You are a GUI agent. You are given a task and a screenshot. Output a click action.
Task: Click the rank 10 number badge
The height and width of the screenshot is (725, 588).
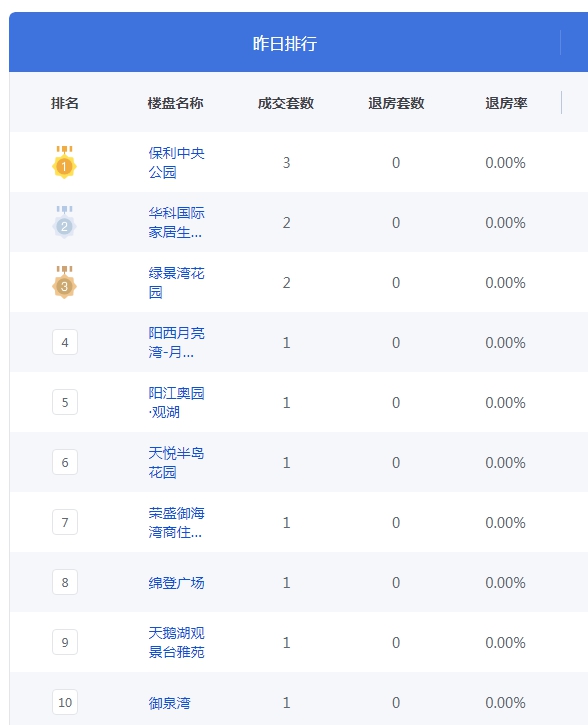pyautogui.click(x=65, y=702)
